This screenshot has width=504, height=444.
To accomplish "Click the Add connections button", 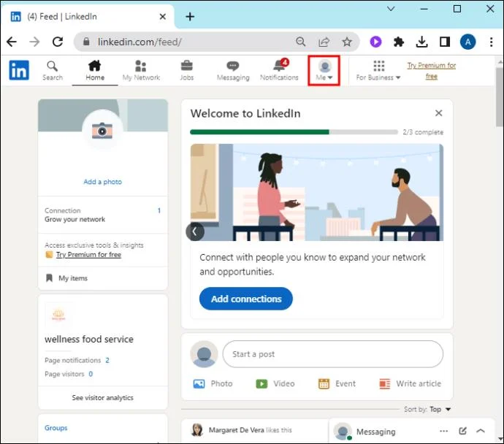I will coord(246,299).
